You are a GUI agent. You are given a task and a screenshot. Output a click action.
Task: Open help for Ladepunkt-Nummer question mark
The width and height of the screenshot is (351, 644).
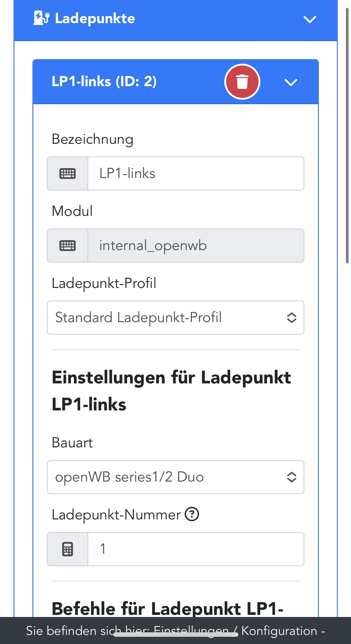pyautogui.click(x=192, y=514)
